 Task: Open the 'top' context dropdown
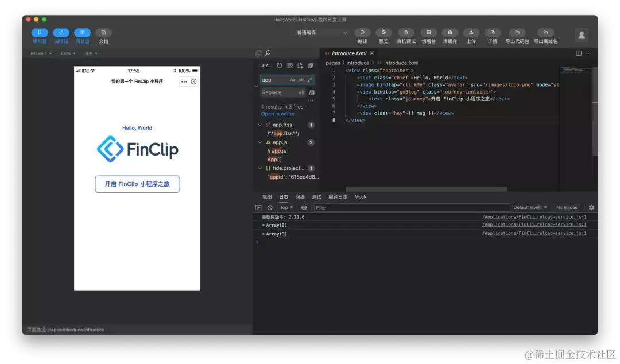click(286, 208)
